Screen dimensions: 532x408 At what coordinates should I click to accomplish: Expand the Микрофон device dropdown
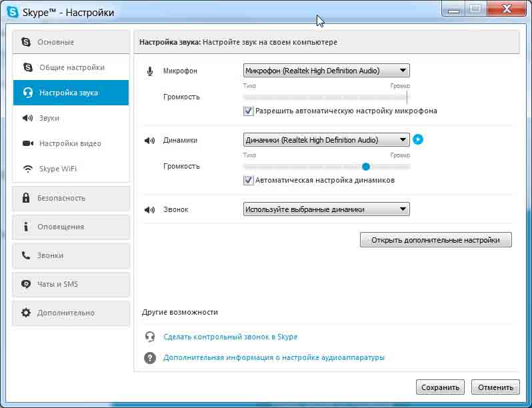(x=326, y=71)
